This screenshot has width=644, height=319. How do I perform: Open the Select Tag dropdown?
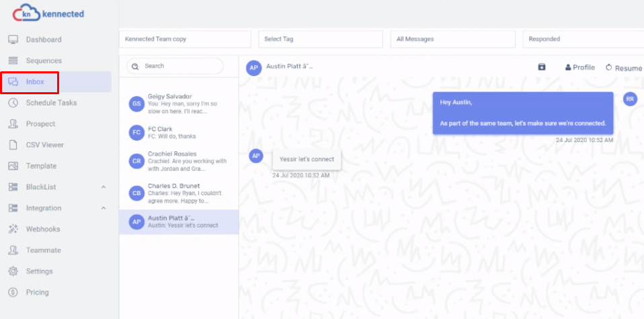pos(321,39)
